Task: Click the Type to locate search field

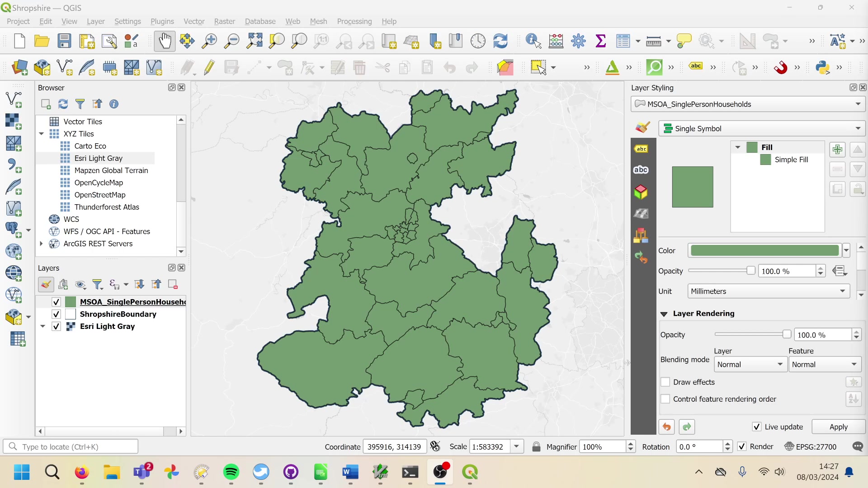Action: click(x=71, y=446)
